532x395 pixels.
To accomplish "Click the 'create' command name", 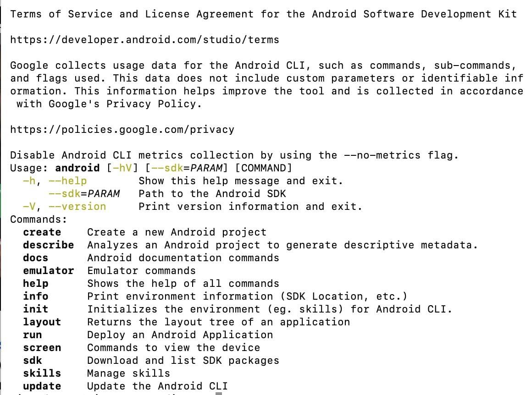I will 42,232.
